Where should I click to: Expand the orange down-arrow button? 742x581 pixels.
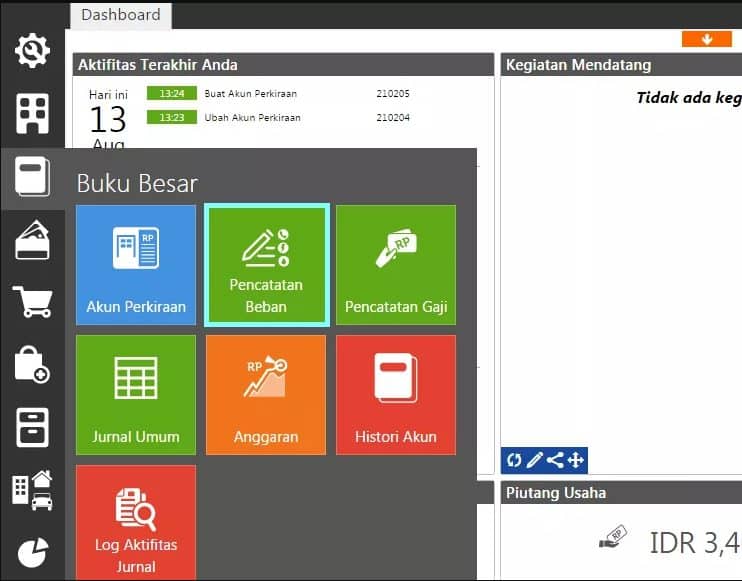(x=707, y=39)
